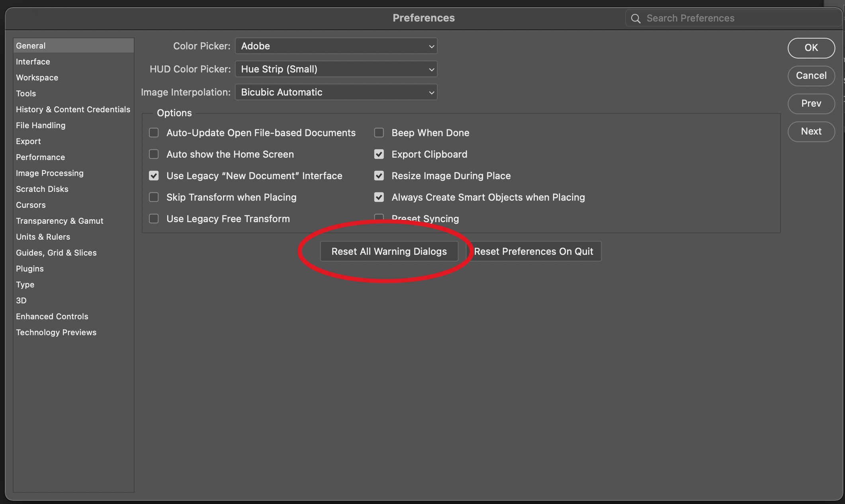Enable Beep When Done
Image resolution: width=845 pixels, height=504 pixels.
tap(379, 133)
